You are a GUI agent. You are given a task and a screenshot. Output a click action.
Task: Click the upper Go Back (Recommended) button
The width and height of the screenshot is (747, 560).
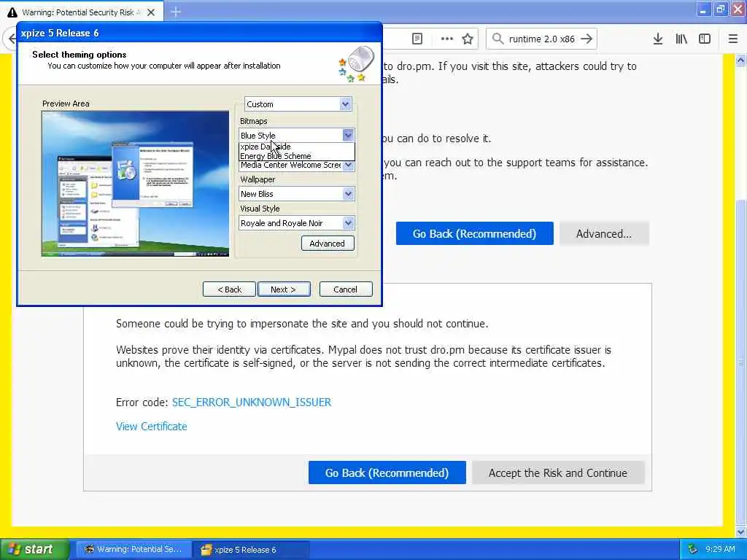tap(474, 233)
